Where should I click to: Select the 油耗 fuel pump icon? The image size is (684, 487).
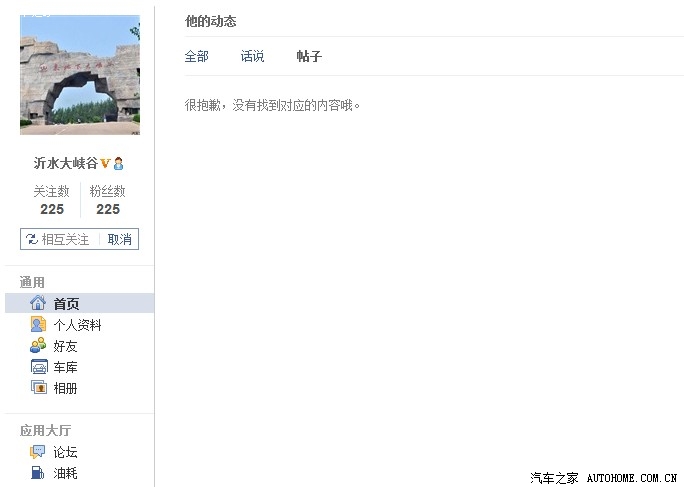point(38,473)
